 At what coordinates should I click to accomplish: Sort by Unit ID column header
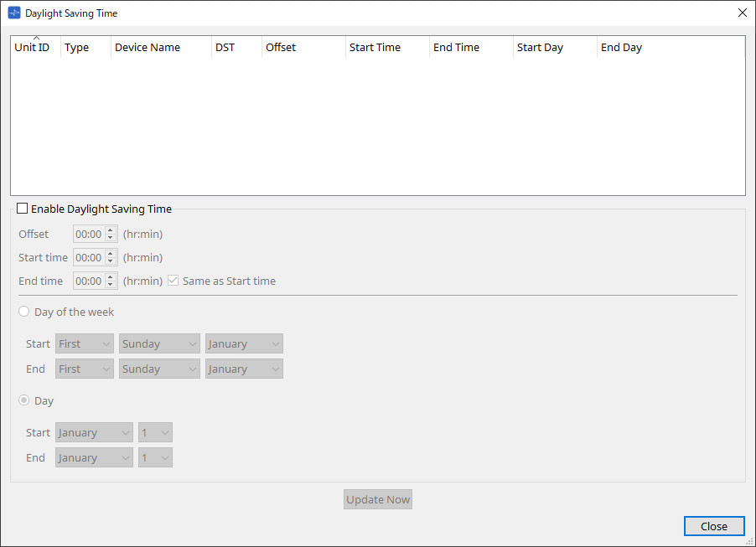tap(32, 48)
